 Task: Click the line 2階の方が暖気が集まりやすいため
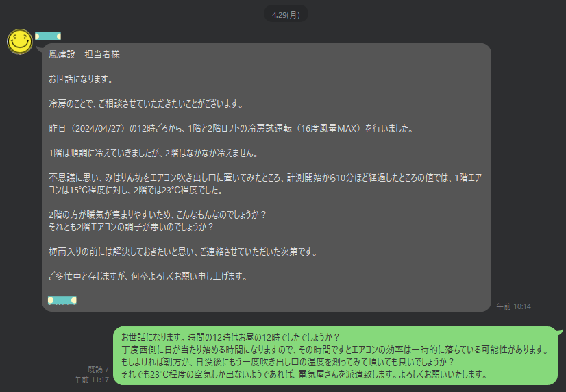pos(158,215)
